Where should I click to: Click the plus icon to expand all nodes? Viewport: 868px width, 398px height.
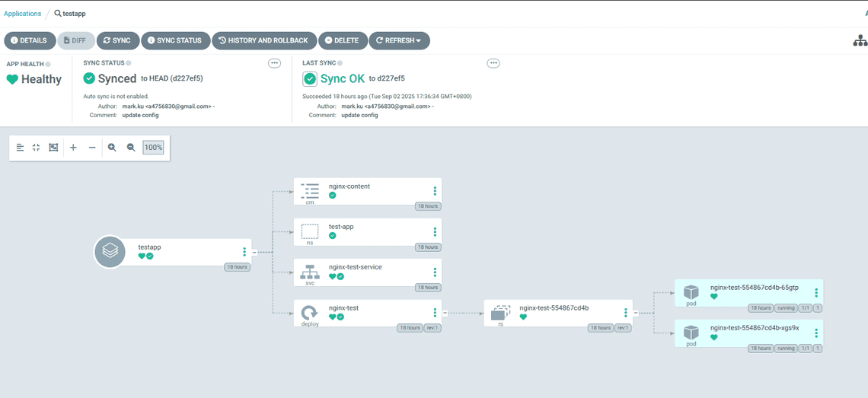click(x=73, y=148)
